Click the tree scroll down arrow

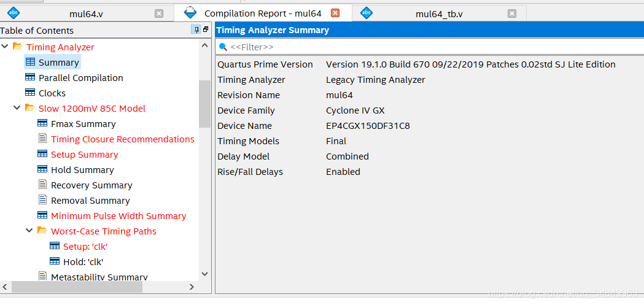pyautogui.click(x=205, y=273)
